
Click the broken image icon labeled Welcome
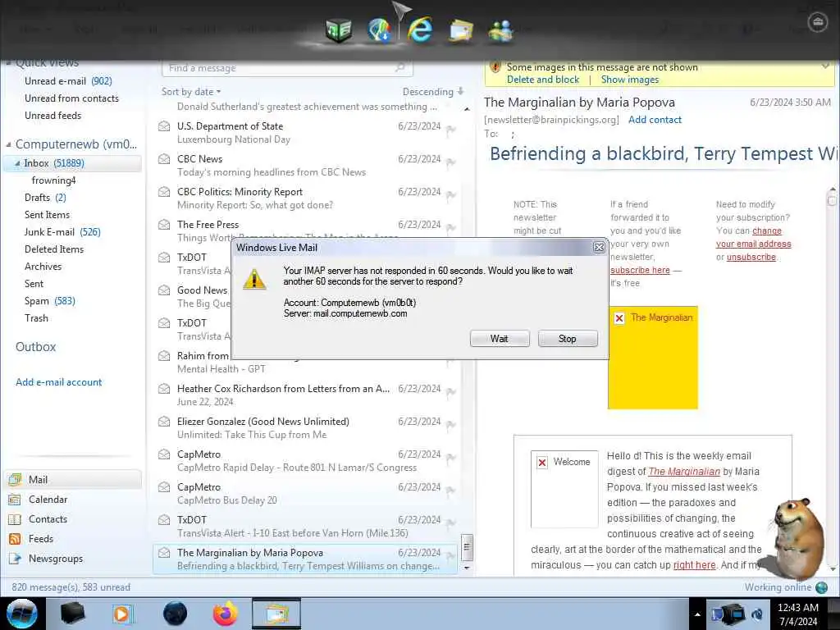[542, 463]
